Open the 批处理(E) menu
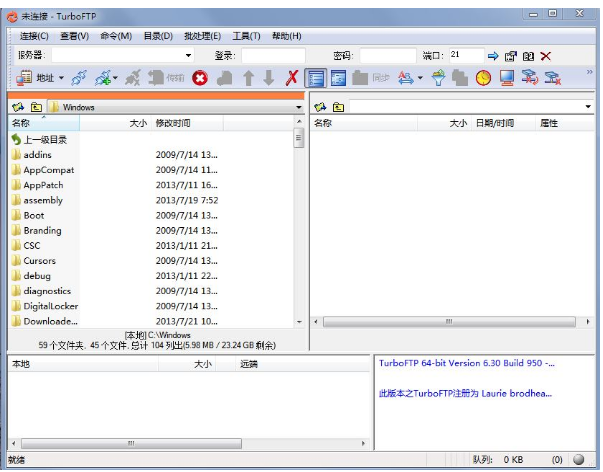This screenshot has height=472, width=603. point(202,36)
